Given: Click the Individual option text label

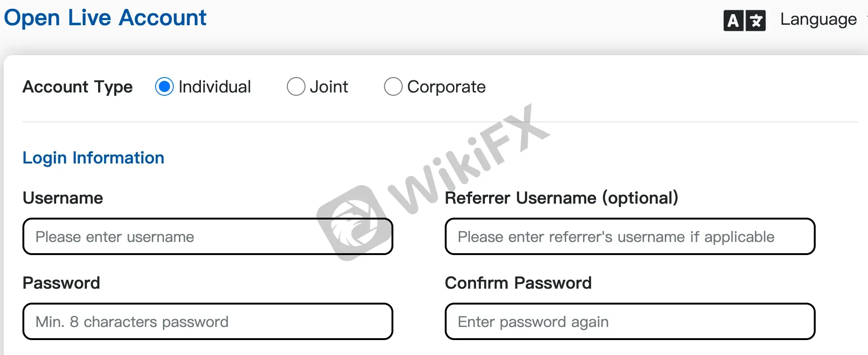Looking at the screenshot, I should pos(215,87).
